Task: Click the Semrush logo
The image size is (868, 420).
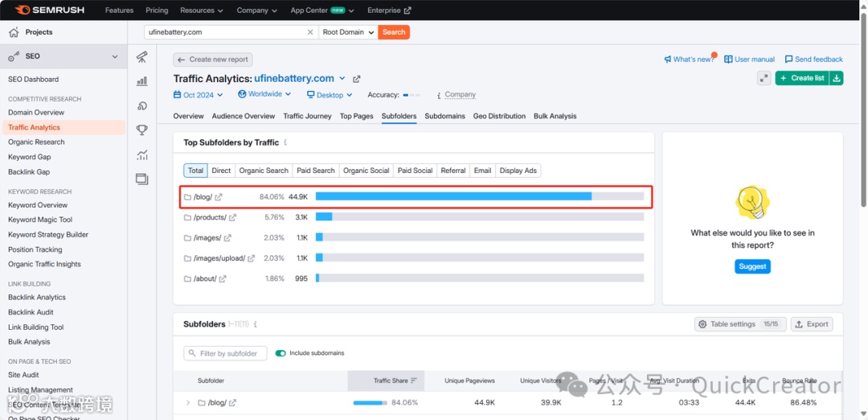Action: (51, 10)
